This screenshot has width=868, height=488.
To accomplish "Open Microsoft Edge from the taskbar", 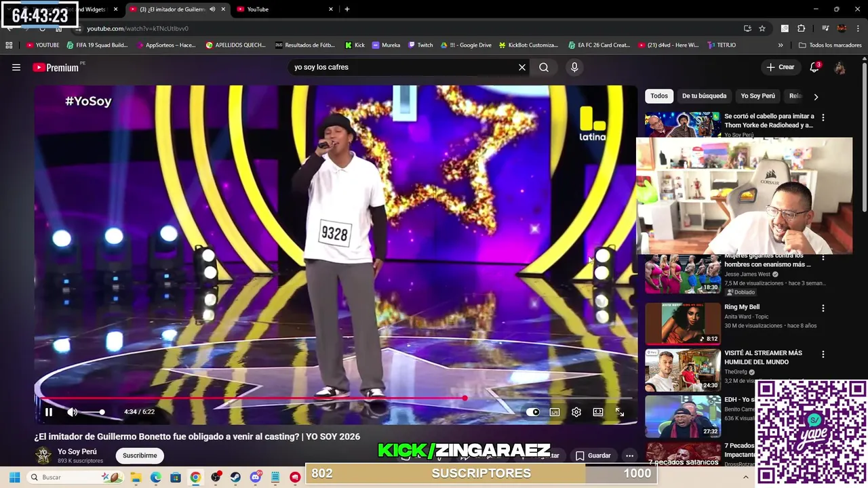I will pyautogui.click(x=155, y=477).
